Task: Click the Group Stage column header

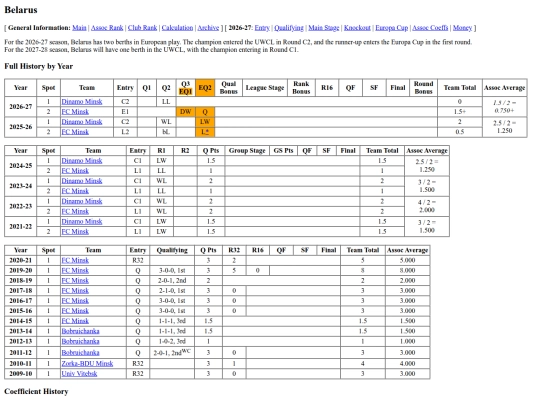Action: (x=247, y=151)
